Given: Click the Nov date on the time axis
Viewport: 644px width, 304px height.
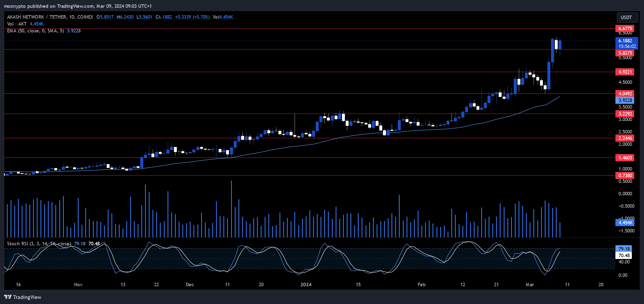Looking at the screenshot, I should [x=78, y=284].
